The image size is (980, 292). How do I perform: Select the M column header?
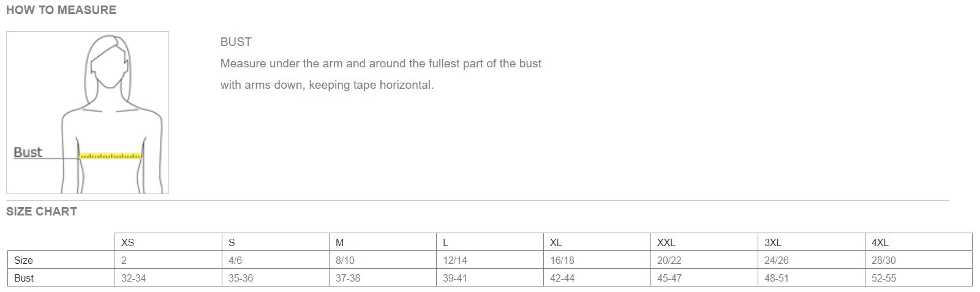coord(339,242)
